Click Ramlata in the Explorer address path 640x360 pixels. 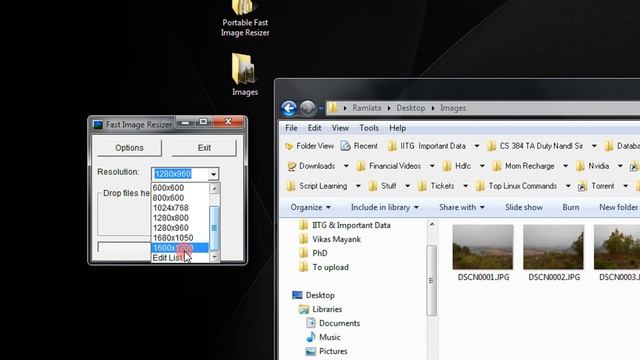pos(367,108)
